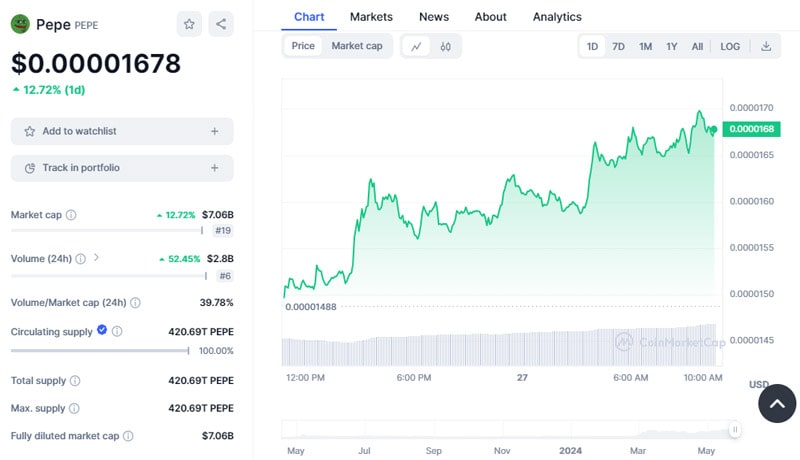Screen dimensions: 800x460
Task: Click the range slider handle on mini timeline
Action: pos(735,429)
